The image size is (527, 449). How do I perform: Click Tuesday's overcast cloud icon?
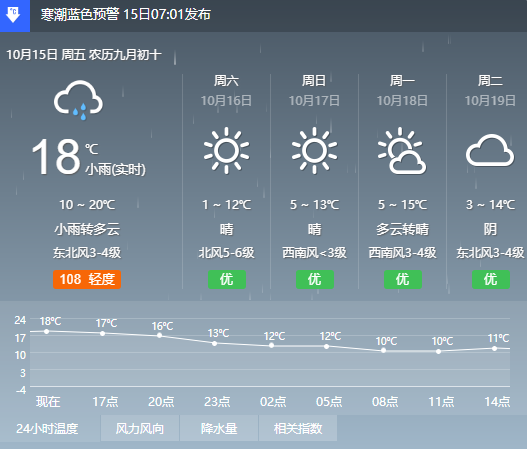pos(490,151)
